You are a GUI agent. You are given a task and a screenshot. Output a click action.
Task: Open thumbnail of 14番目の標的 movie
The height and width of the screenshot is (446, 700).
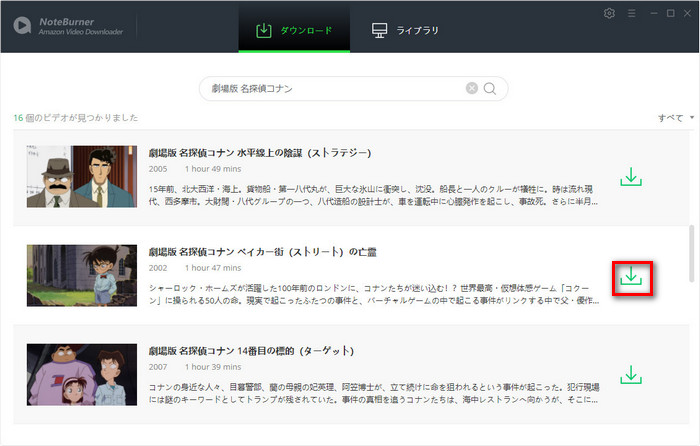82,375
